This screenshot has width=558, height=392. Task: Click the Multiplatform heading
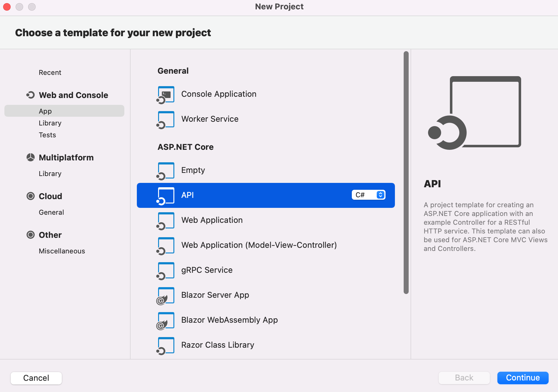(x=66, y=157)
